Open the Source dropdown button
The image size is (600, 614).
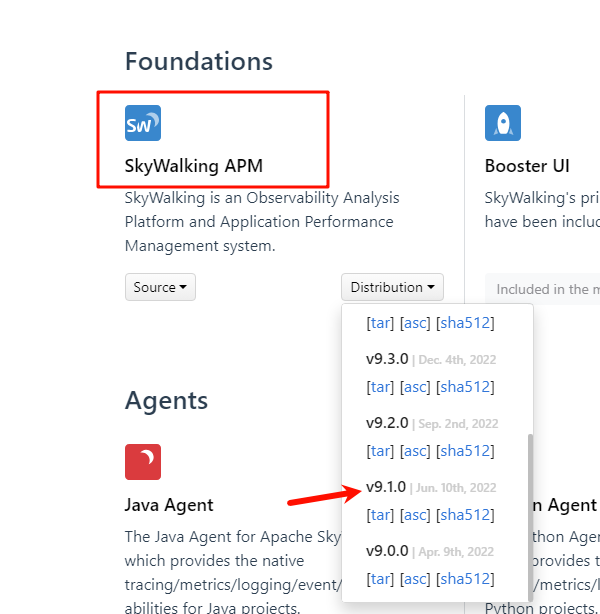point(160,288)
